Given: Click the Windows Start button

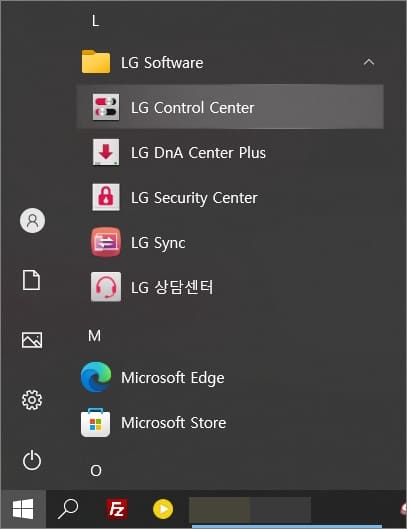Looking at the screenshot, I should (23, 509).
